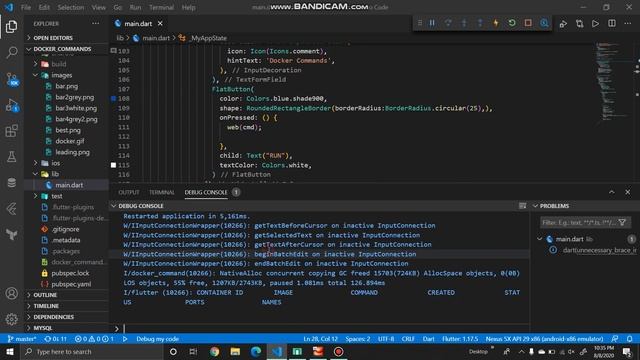Open filter options funnel in Problems

click(622, 222)
